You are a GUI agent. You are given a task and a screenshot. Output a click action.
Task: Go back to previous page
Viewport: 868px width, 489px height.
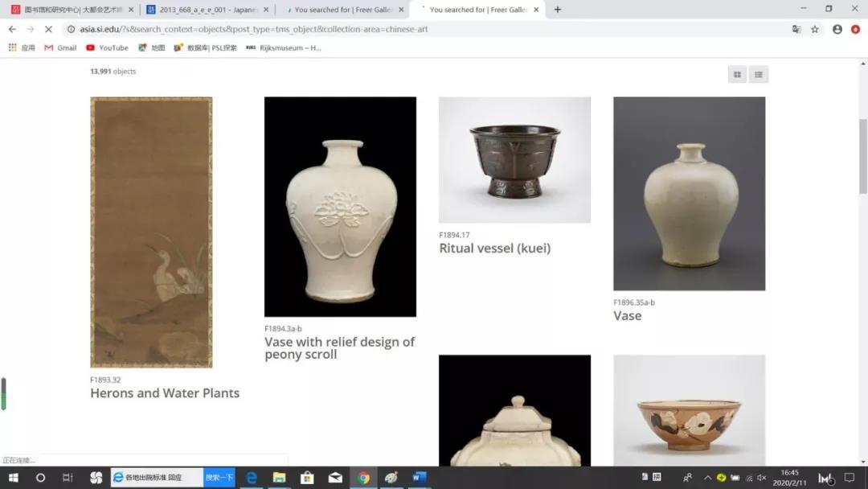[x=12, y=29]
